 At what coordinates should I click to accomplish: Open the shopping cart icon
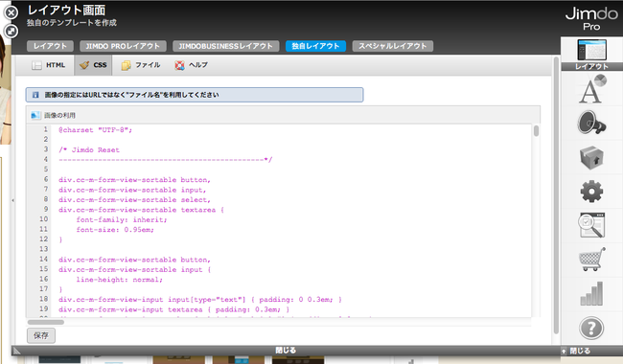(x=591, y=260)
